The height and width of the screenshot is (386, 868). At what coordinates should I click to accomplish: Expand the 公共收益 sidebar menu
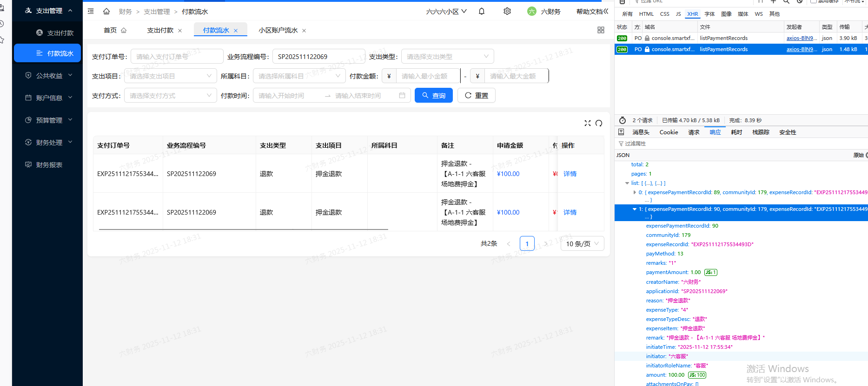(x=49, y=76)
